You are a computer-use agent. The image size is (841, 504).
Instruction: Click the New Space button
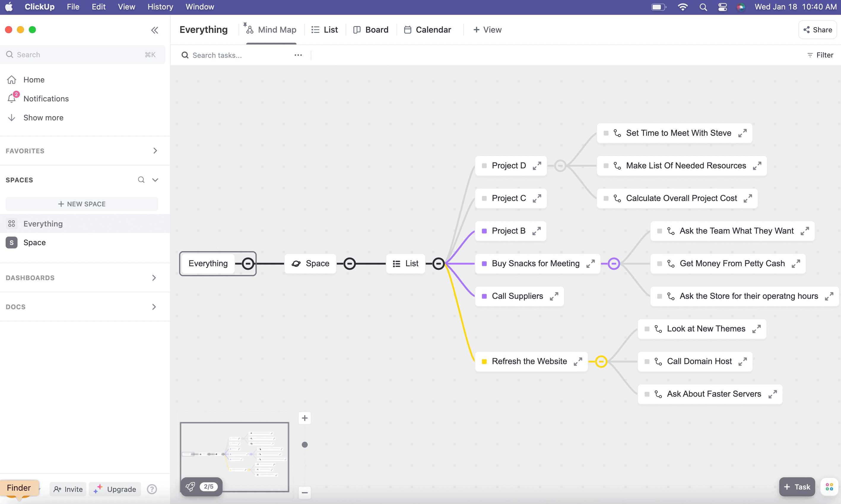[x=82, y=204]
